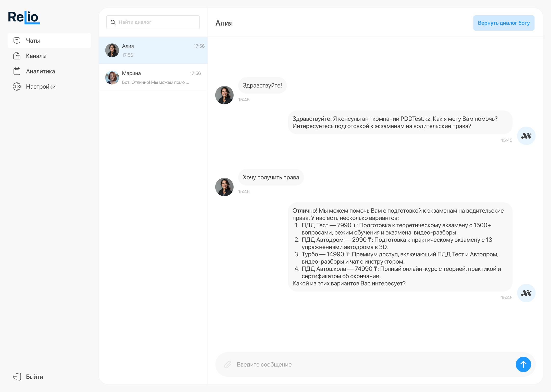The image size is (551, 392).
Task: Click the Введите сообщение input field
Action: tap(370, 364)
